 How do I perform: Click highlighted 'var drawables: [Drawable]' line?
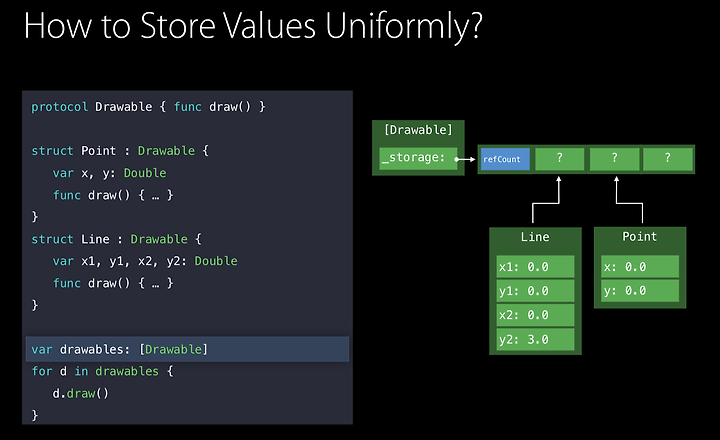point(187,349)
